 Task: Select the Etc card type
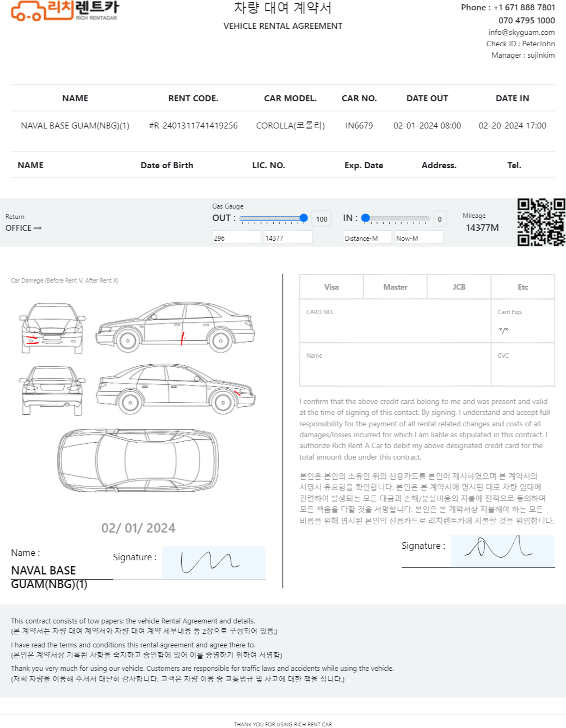pyautogui.click(x=522, y=287)
